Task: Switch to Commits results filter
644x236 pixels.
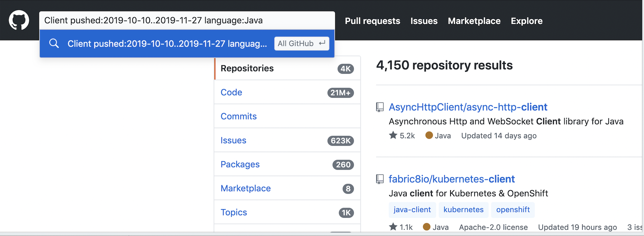Action: (287, 116)
